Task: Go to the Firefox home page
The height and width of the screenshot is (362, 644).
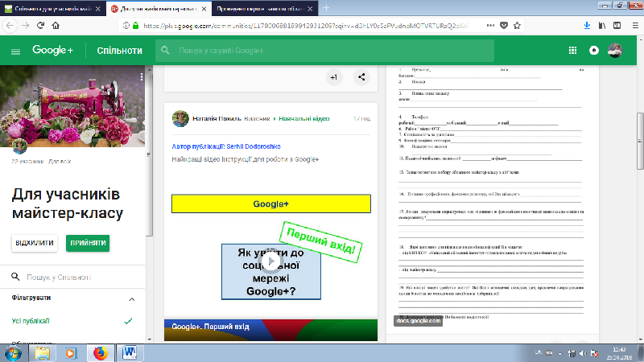Action: [x=56, y=26]
